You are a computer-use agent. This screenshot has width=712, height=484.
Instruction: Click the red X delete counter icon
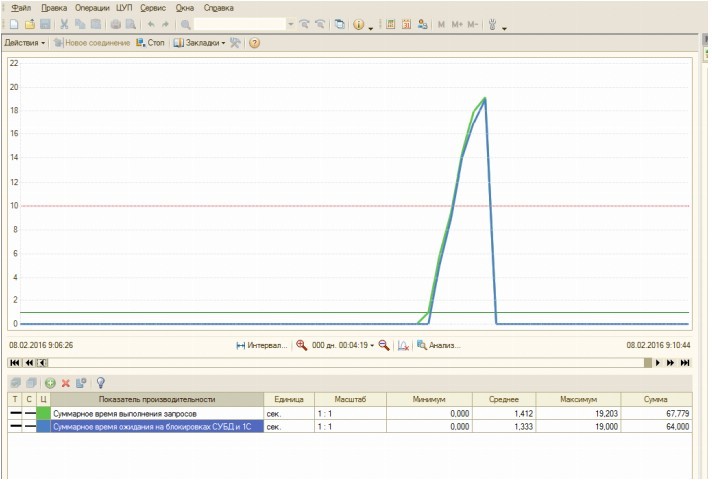click(x=66, y=383)
